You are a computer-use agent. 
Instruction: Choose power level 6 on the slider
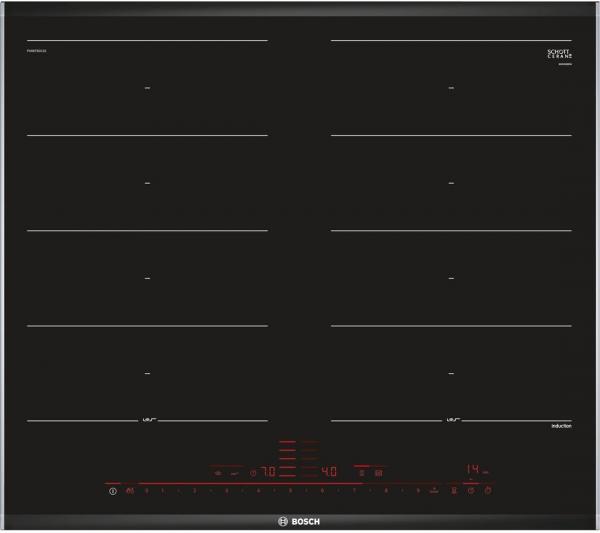coord(322,491)
